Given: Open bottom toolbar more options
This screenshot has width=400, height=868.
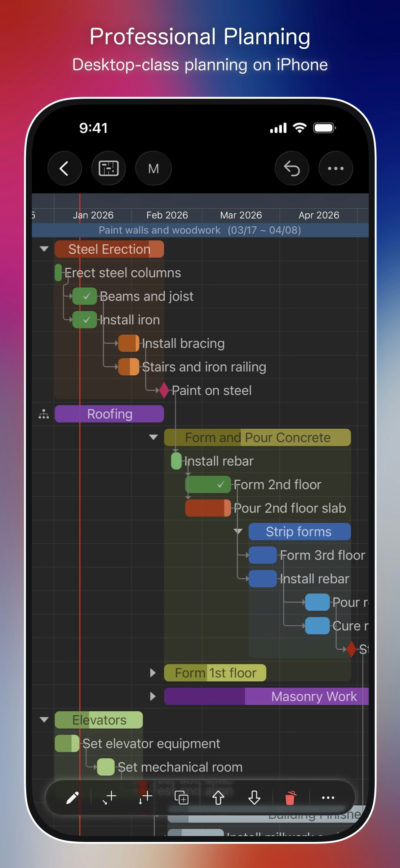Looking at the screenshot, I should 328,798.
